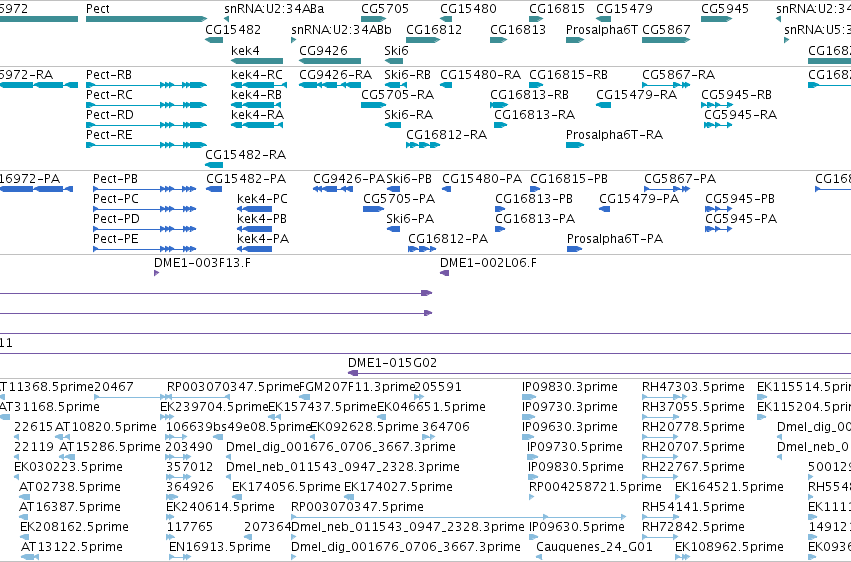Click transcript CG5945-RA
851x562 pixels.
tap(740, 114)
